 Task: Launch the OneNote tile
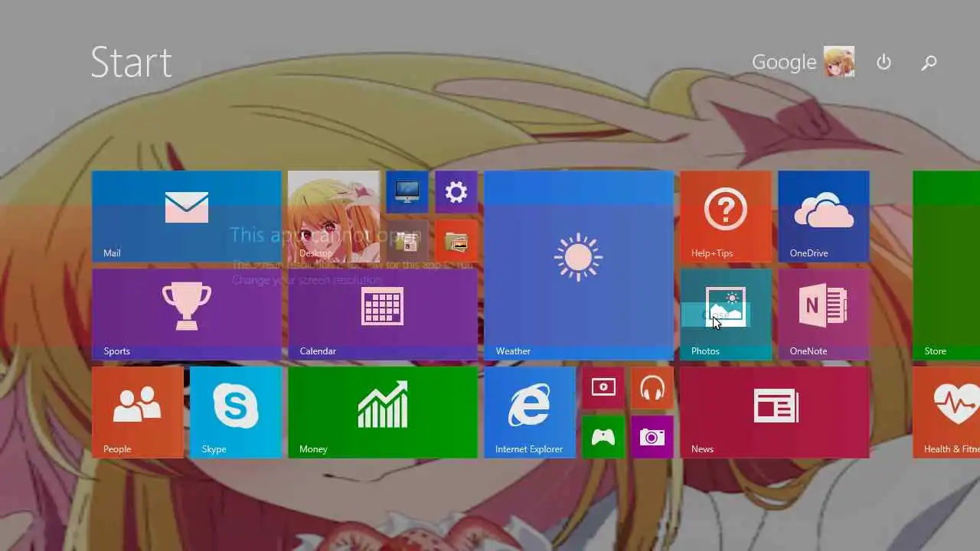[824, 315]
